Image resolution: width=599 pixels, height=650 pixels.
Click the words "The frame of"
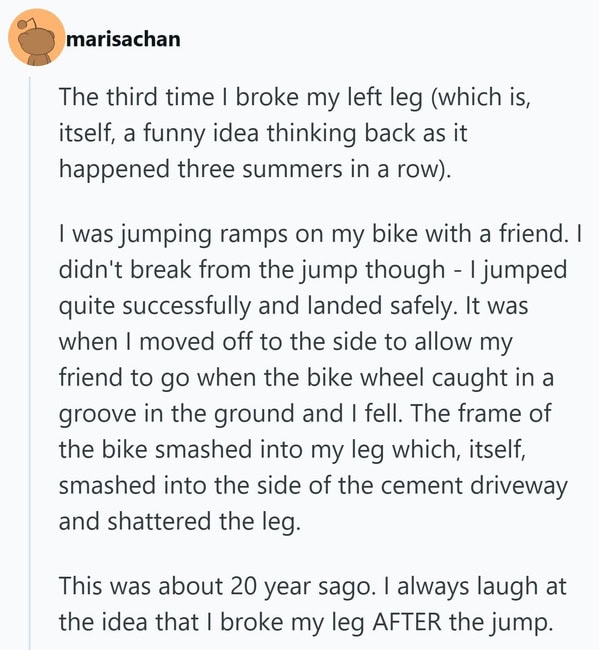481,413
